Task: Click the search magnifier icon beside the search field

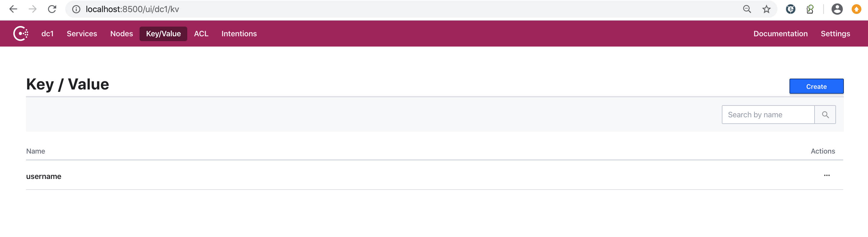Action: 825,114
